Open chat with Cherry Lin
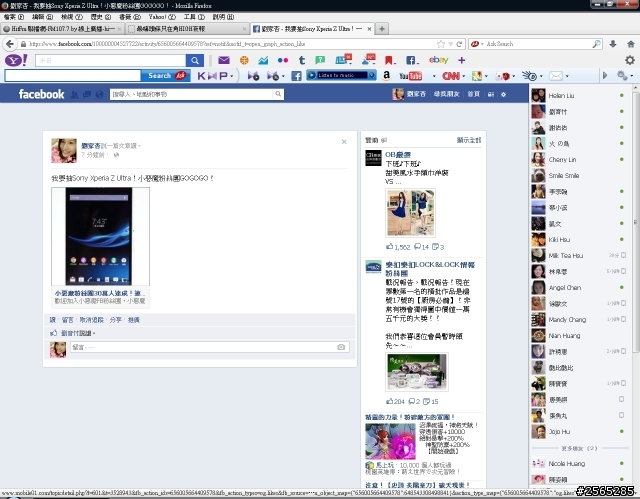Image resolution: width=640 pixels, height=499 pixels. [x=579, y=160]
